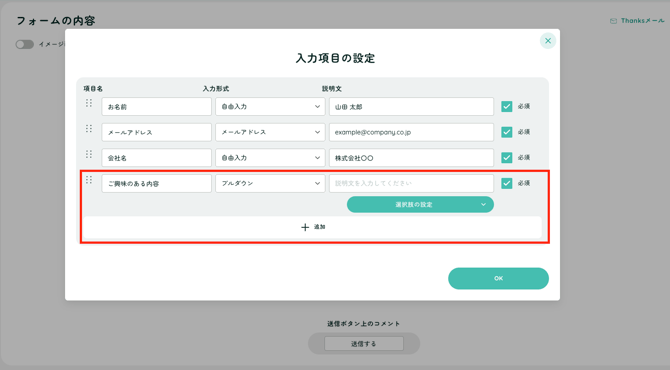Viewport: 670px width, 370px height.
Task: Click the 追加 text label
Action: tap(320, 227)
